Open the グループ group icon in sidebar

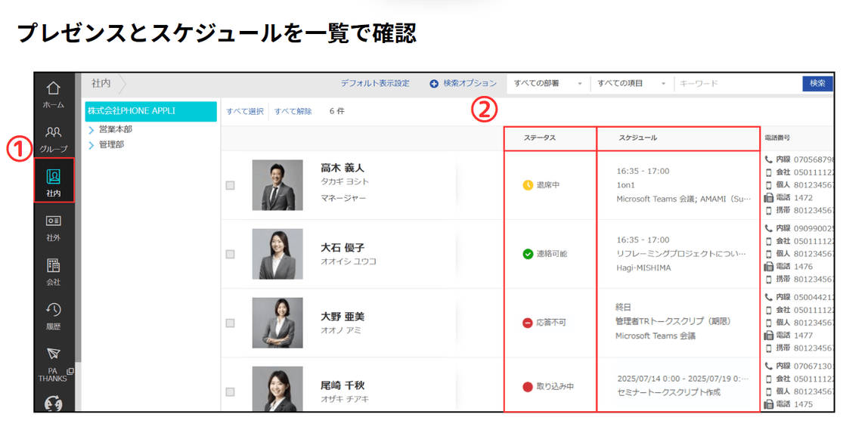[x=53, y=133]
